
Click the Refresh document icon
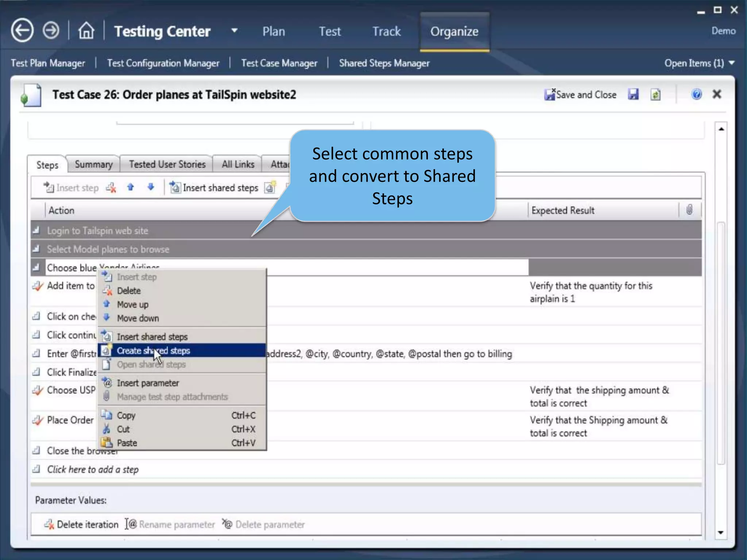(655, 95)
